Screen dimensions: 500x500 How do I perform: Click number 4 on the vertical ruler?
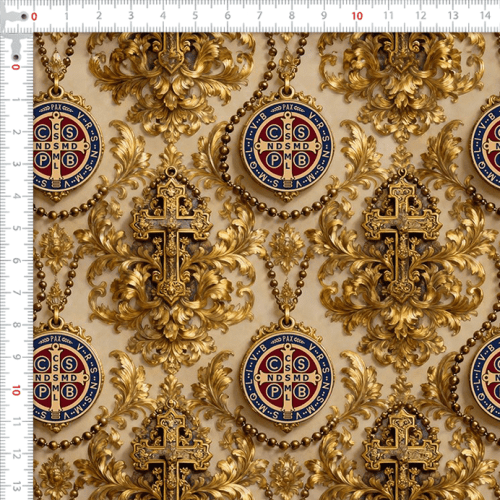click(16, 196)
